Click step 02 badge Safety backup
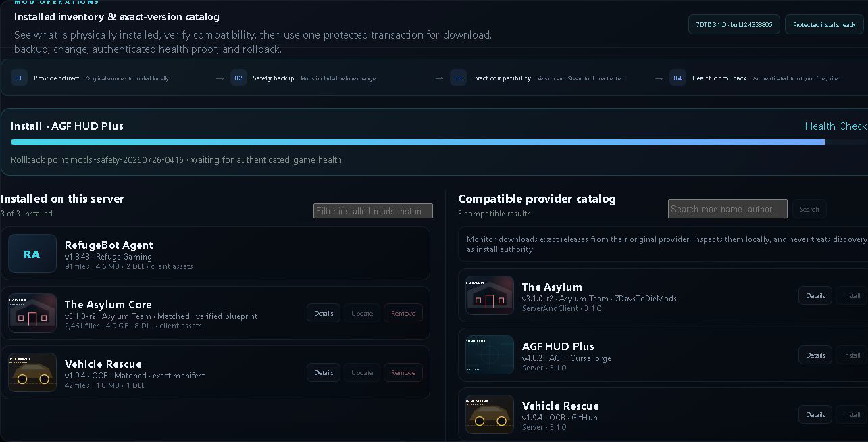The image size is (868, 442). 238,78
